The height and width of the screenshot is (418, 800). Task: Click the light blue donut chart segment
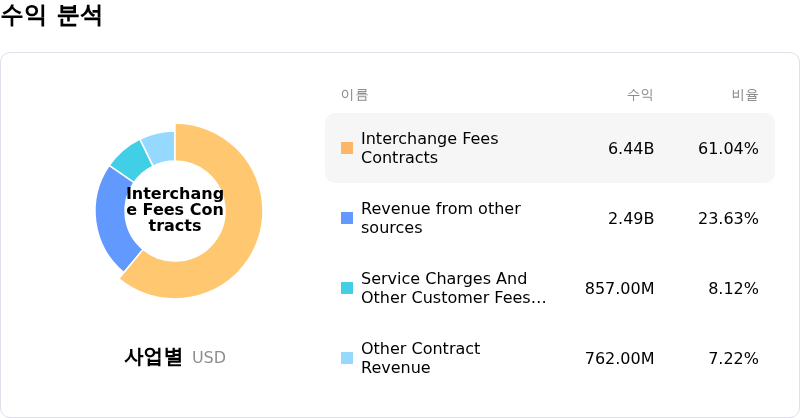160,147
